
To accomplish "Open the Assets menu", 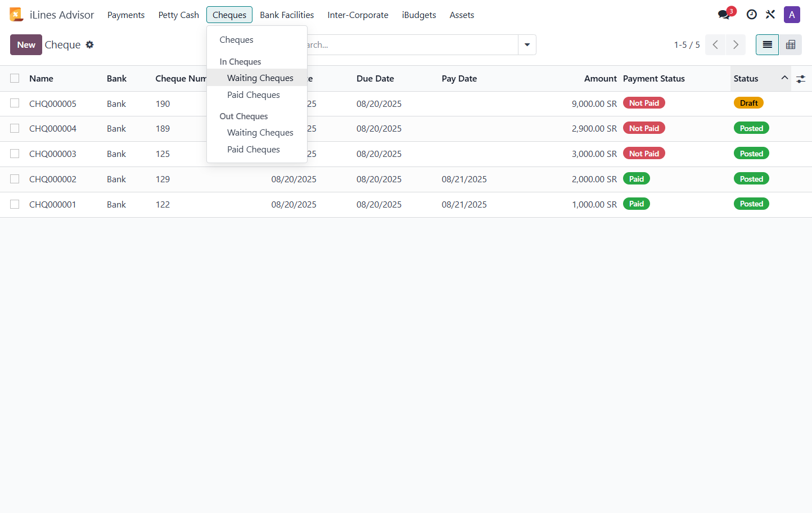I will (x=462, y=15).
